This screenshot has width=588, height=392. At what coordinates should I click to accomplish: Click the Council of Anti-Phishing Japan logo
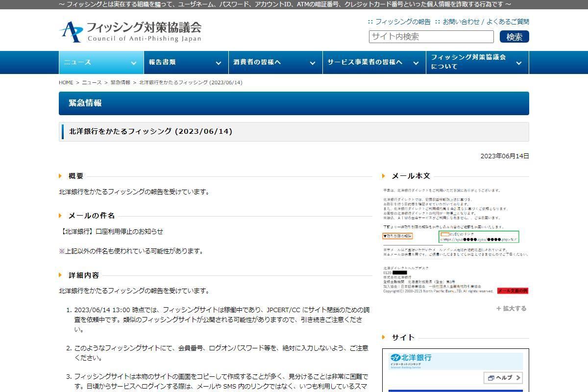[x=130, y=31]
